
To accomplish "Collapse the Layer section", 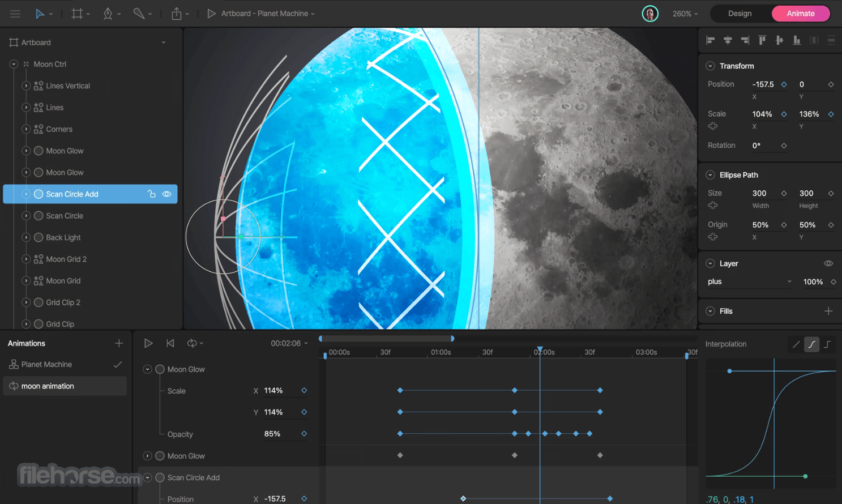I will point(710,264).
